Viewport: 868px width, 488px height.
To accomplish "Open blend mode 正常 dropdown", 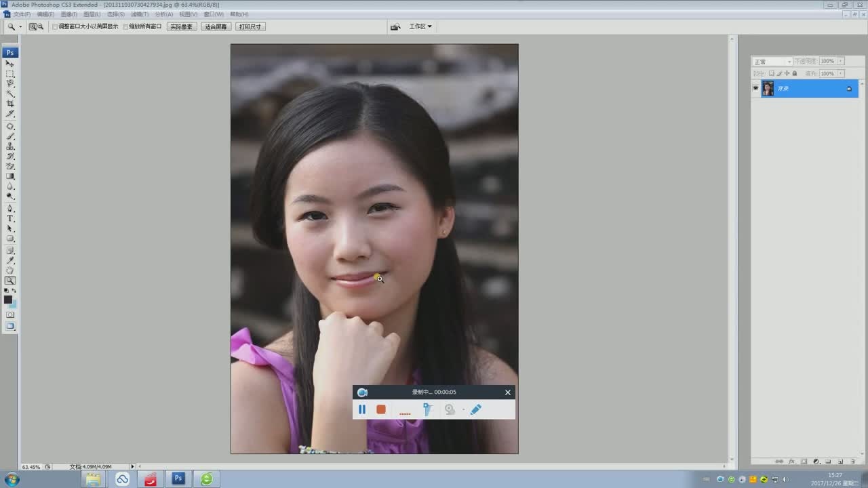I will 772,62.
